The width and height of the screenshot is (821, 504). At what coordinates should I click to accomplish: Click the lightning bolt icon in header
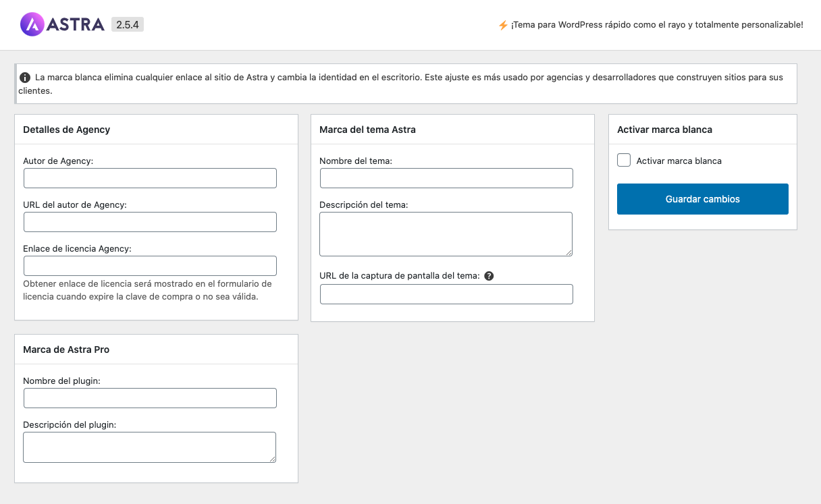502,25
